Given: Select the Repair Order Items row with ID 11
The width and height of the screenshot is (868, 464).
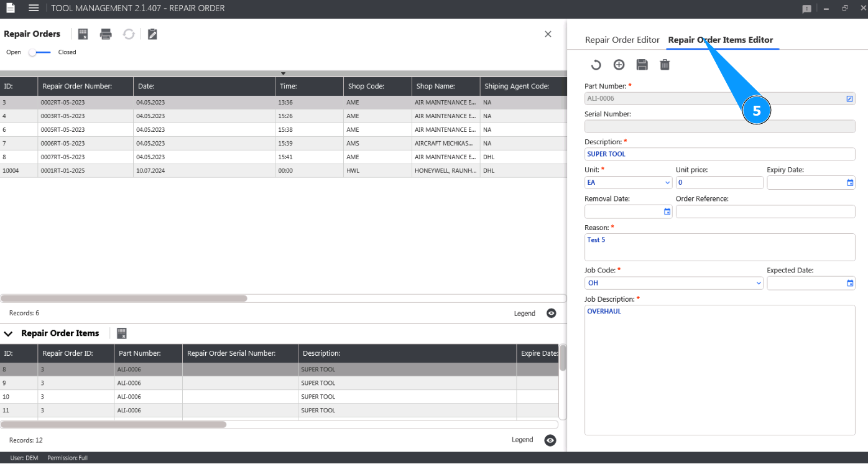Looking at the screenshot, I should point(279,411).
